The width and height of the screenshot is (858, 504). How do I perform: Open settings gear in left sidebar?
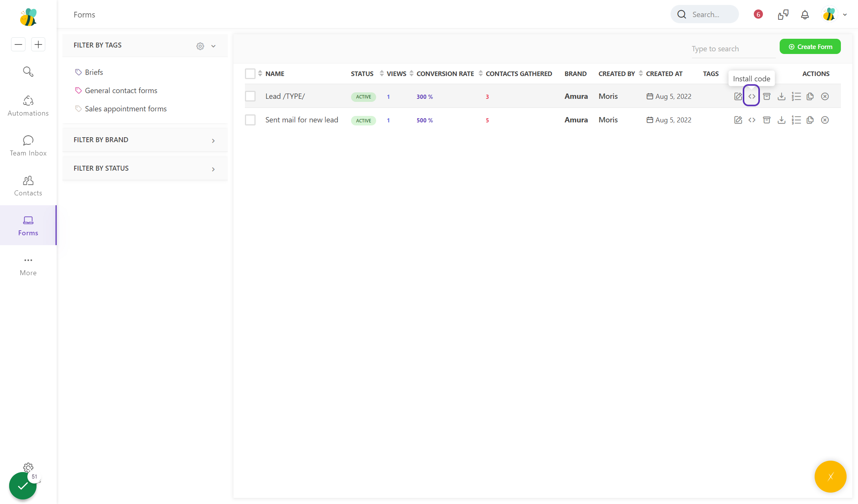click(x=28, y=468)
